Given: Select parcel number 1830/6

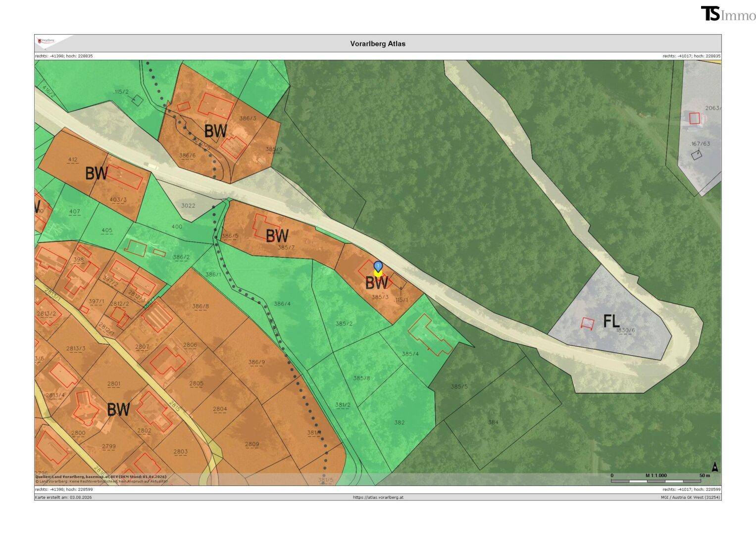Looking at the screenshot, I should 626,330.
